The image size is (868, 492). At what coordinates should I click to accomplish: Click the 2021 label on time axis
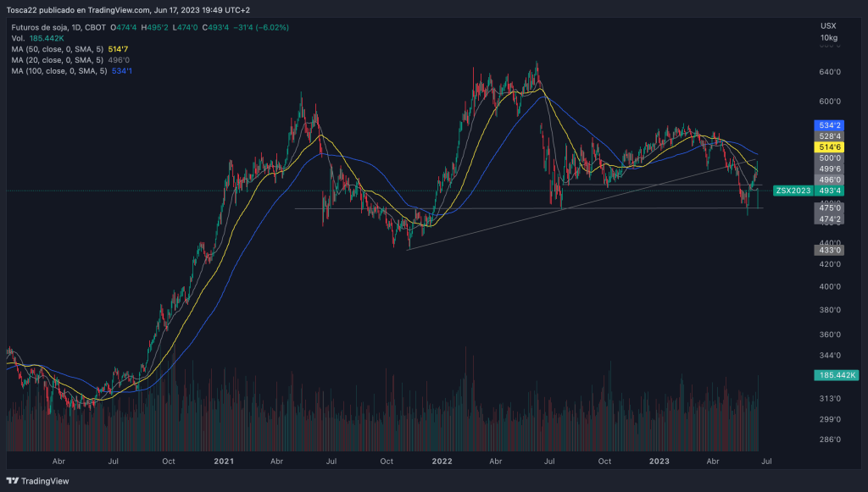click(x=224, y=462)
